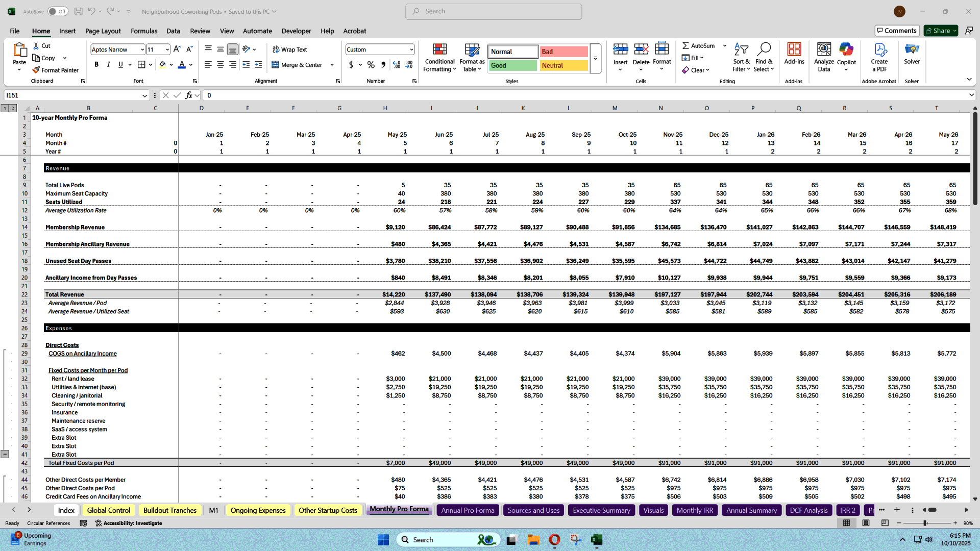
Task: Switch to the Annual Pro Forma sheet
Action: (468, 510)
